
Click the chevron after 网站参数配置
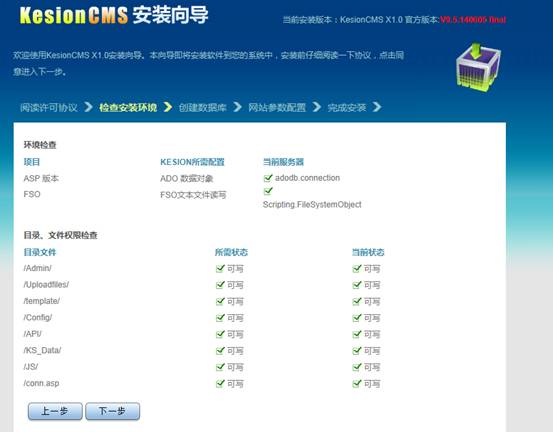[317, 107]
